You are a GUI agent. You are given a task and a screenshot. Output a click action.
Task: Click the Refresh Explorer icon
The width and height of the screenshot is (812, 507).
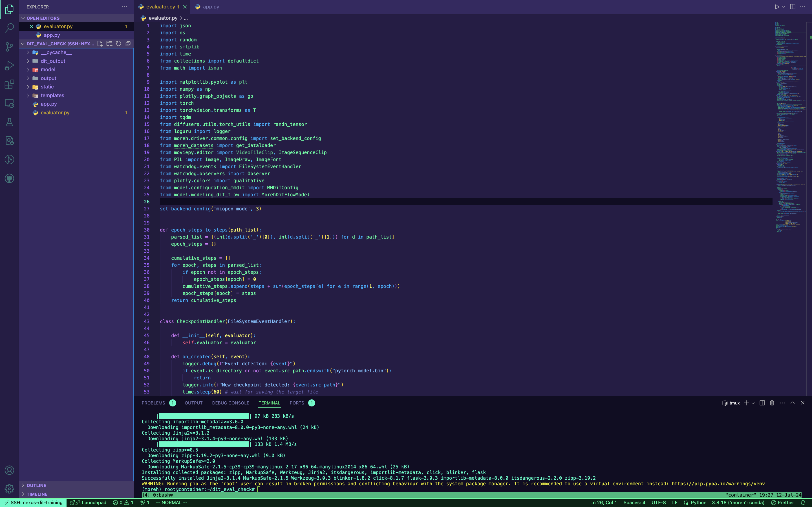118,44
